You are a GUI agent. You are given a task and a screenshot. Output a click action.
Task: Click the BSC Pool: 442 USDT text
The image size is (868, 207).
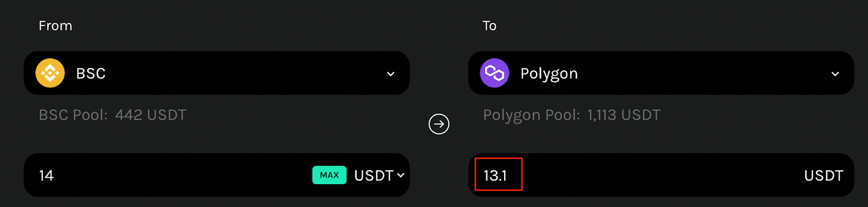(112, 115)
